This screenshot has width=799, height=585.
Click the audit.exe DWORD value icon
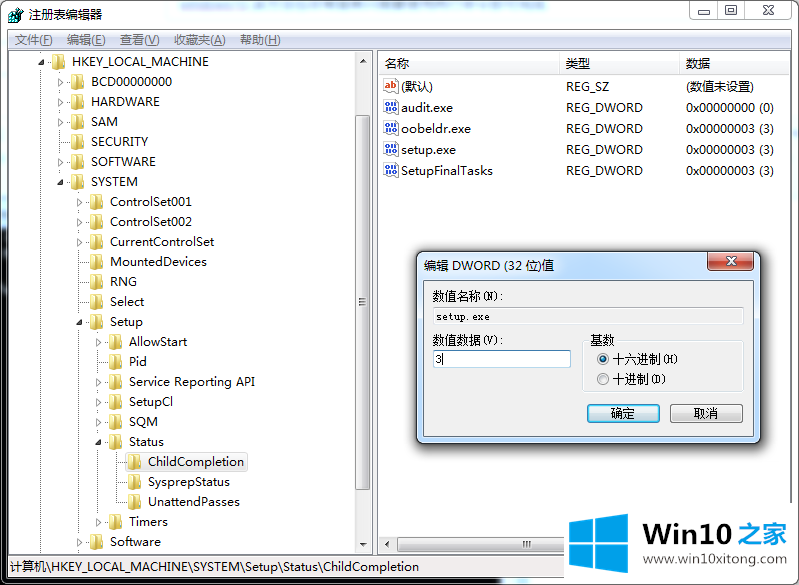click(x=391, y=107)
